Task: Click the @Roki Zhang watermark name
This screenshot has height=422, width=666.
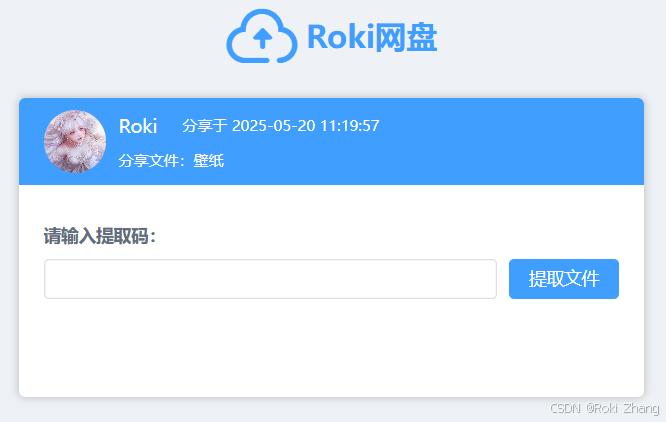Action: click(623, 408)
